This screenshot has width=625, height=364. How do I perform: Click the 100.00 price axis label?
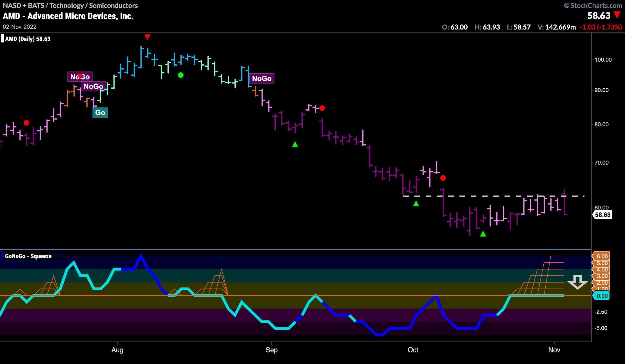pyautogui.click(x=603, y=60)
